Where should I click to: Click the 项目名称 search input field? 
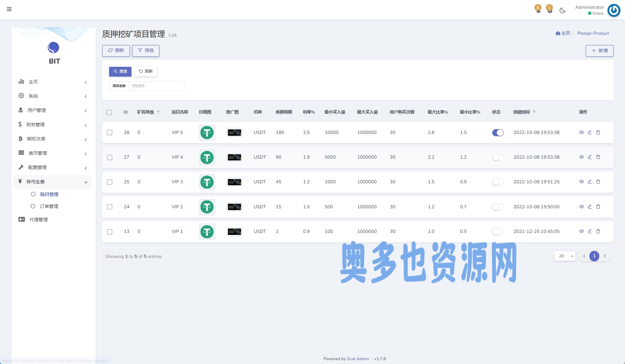point(156,86)
